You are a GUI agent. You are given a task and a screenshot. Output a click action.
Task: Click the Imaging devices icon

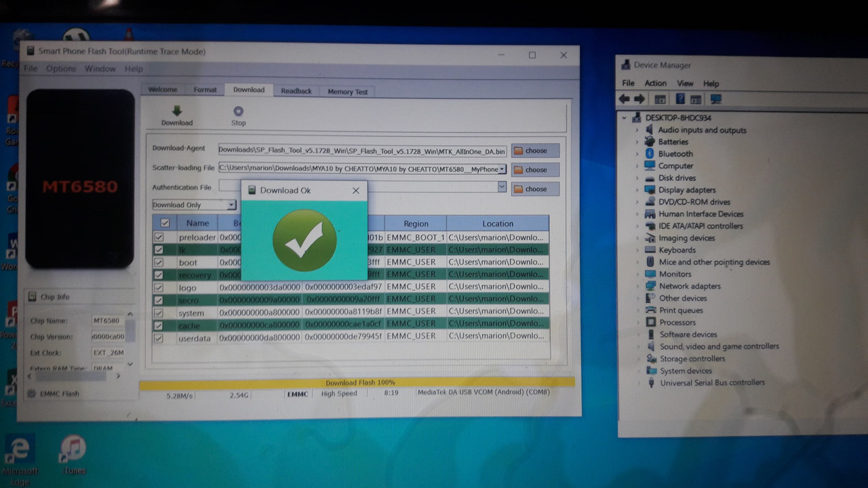coord(650,238)
